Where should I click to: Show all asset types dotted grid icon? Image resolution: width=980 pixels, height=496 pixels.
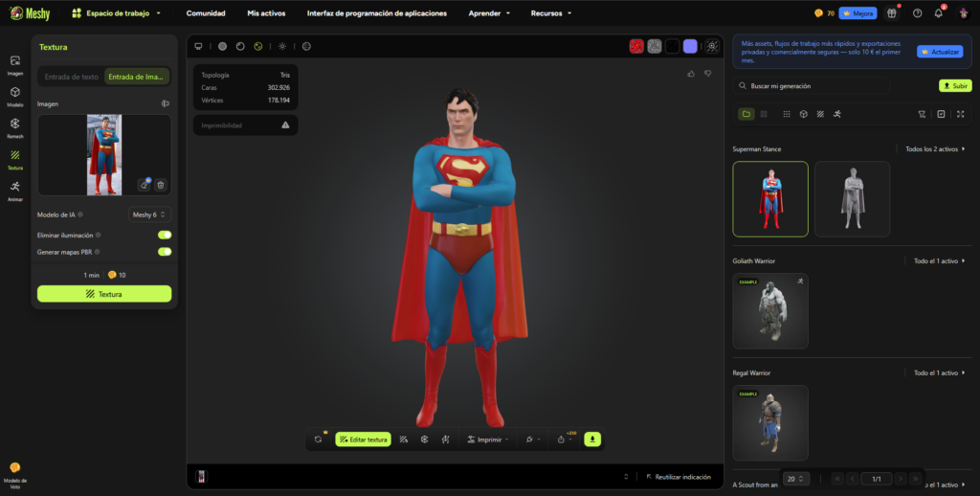pyautogui.click(x=787, y=114)
